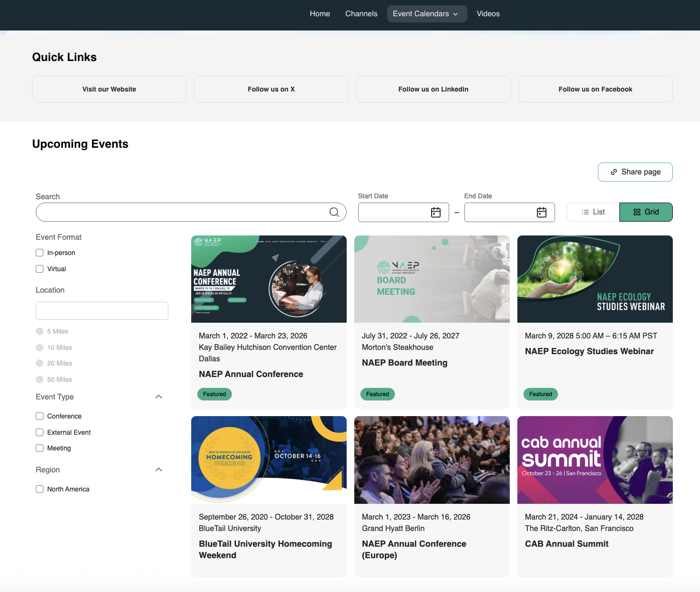Choose the 50 Miles radius option
The height and width of the screenshot is (592, 700).
[x=40, y=379]
